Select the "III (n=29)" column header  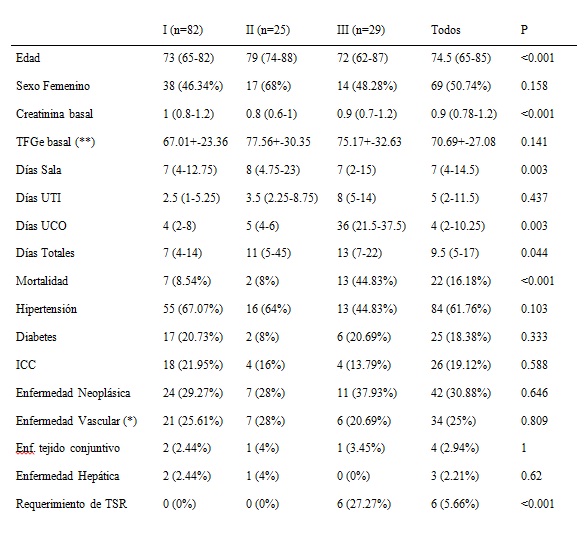[x=361, y=30]
